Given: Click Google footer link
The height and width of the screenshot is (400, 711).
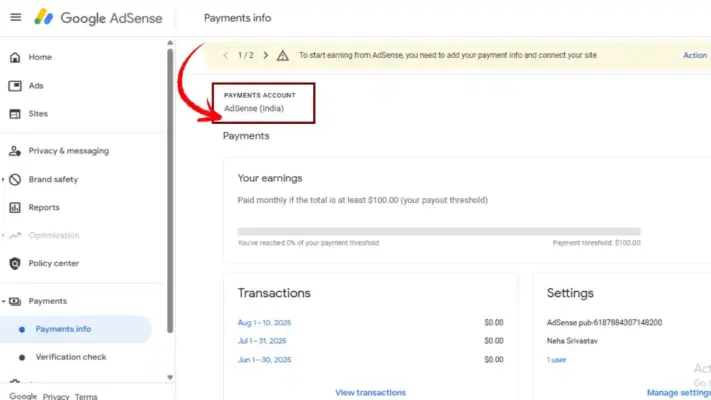Looking at the screenshot, I should (x=23, y=396).
